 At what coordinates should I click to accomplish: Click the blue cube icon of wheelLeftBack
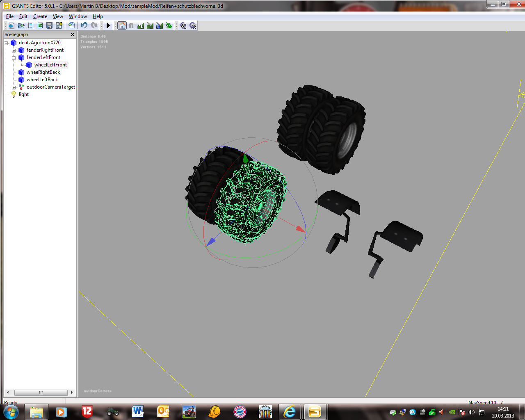tap(21, 80)
